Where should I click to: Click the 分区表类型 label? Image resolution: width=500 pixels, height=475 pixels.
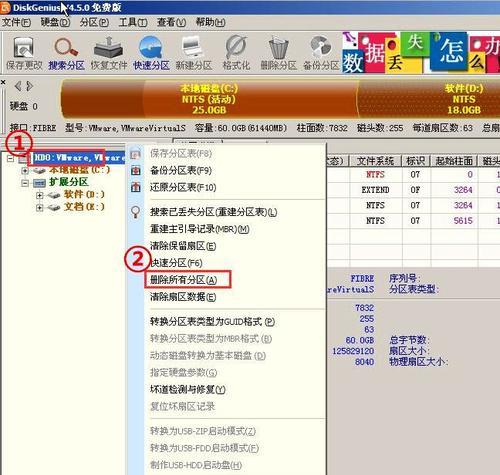click(x=414, y=289)
